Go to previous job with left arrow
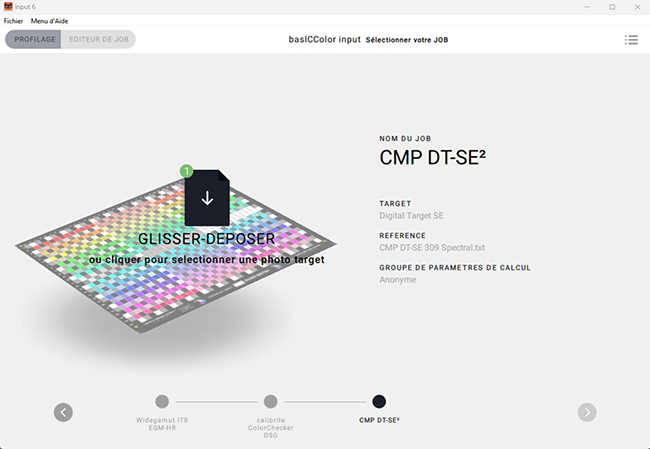Viewport: 650px width, 449px height. [x=63, y=412]
